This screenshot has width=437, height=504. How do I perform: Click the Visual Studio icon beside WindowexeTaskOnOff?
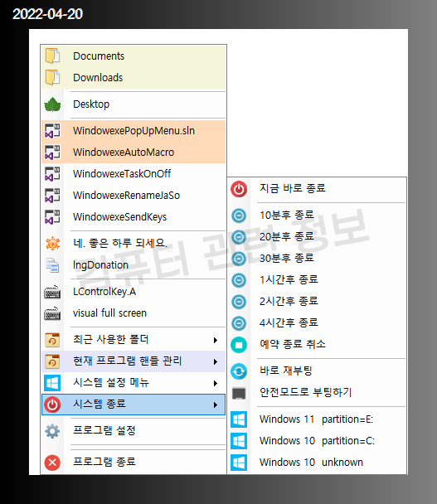coord(52,174)
